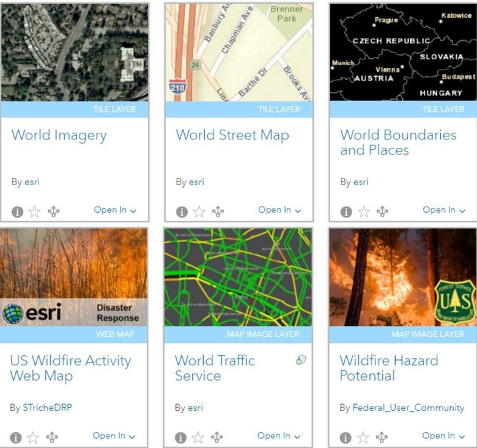This screenshot has width=477, height=448.
Task: Visit Federal_User_Community owner profile
Action: [x=409, y=408]
